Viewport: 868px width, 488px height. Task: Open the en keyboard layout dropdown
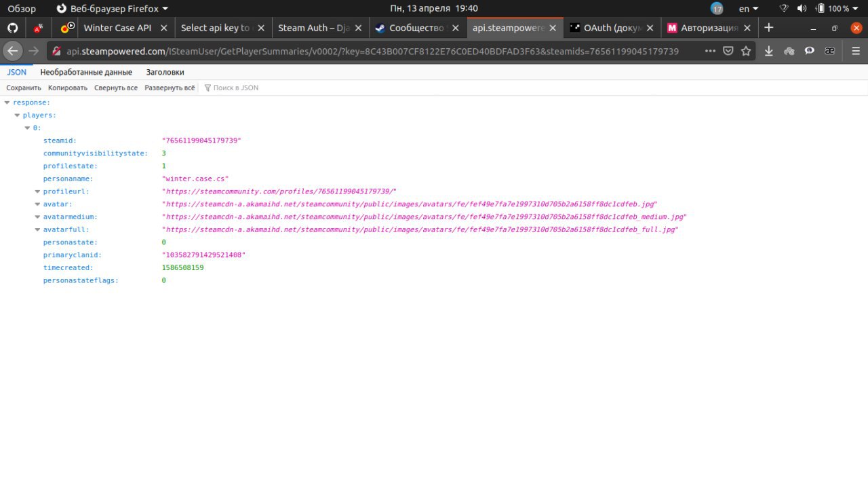click(x=748, y=9)
